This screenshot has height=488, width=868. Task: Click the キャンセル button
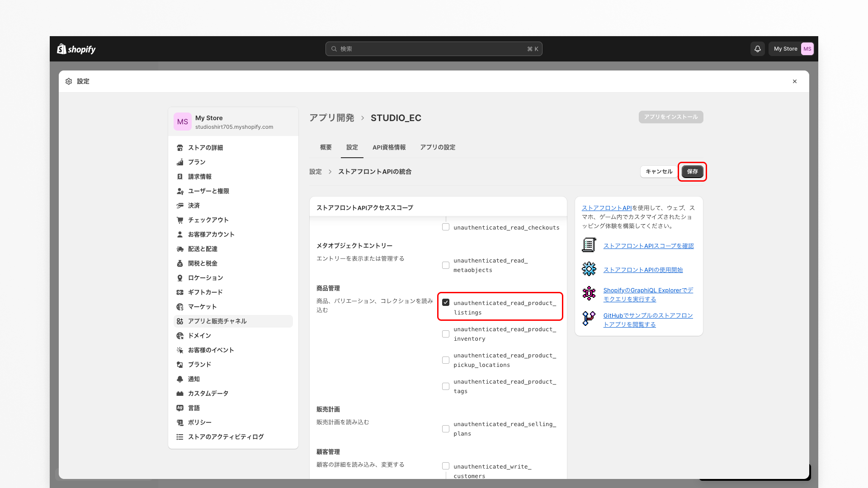pos(659,172)
